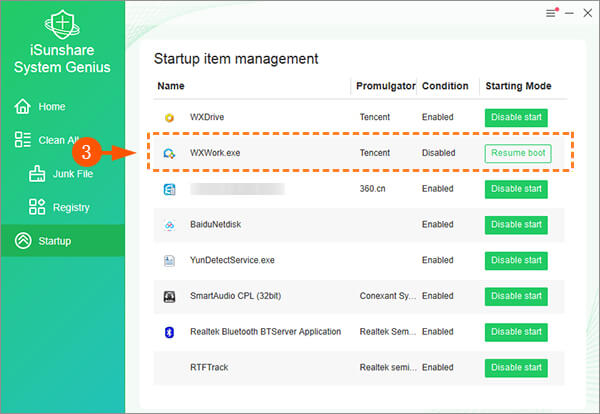Sort by the Promulgator column header
This screenshot has width=600, height=414.
click(385, 86)
